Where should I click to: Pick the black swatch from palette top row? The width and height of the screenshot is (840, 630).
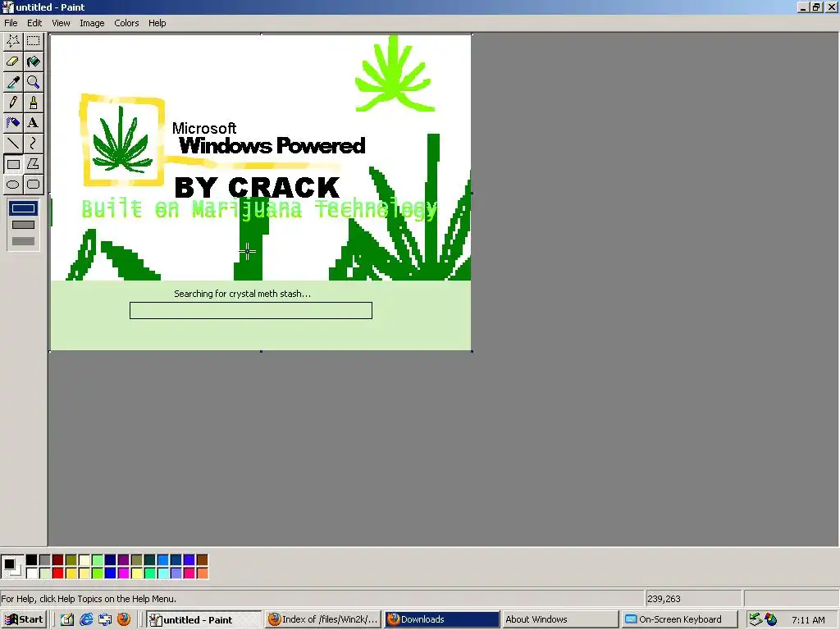coord(32,559)
